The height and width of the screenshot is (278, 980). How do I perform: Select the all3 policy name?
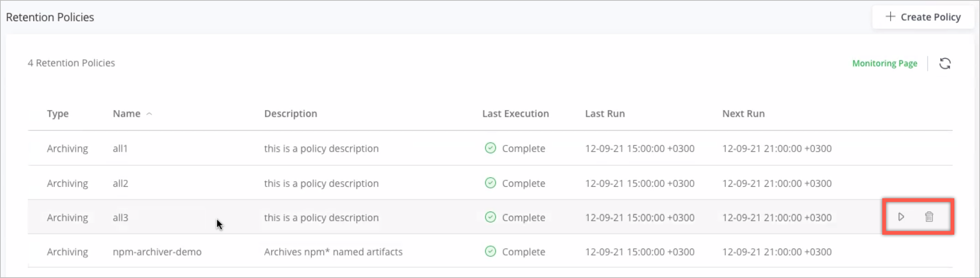tap(120, 217)
